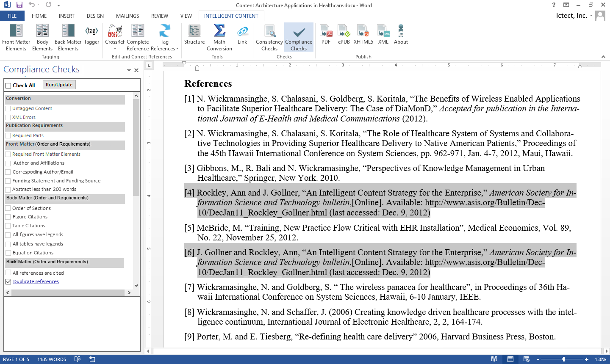Click the 130% zoom level
The height and width of the screenshot is (364, 610).
(600, 359)
